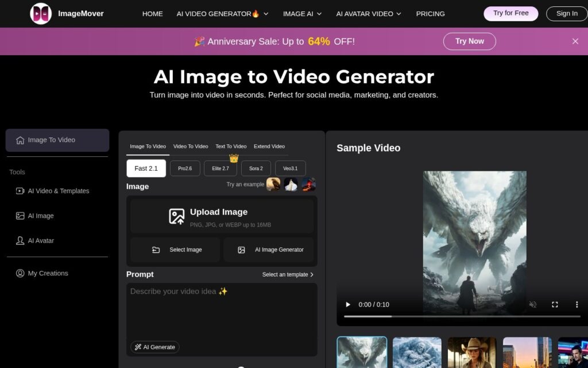Screen dimensions: 588x368
Task: Open the AI Avatar tool
Action: coord(35,241)
